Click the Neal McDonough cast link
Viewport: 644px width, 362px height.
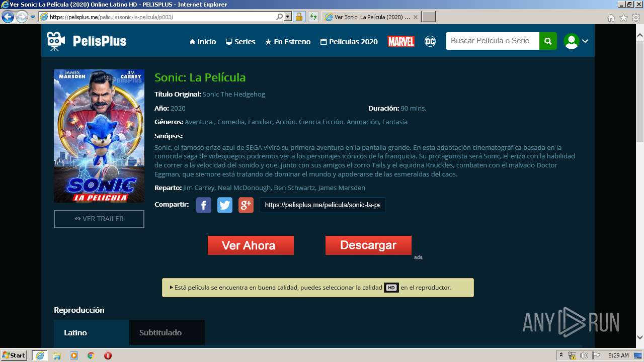244,188
